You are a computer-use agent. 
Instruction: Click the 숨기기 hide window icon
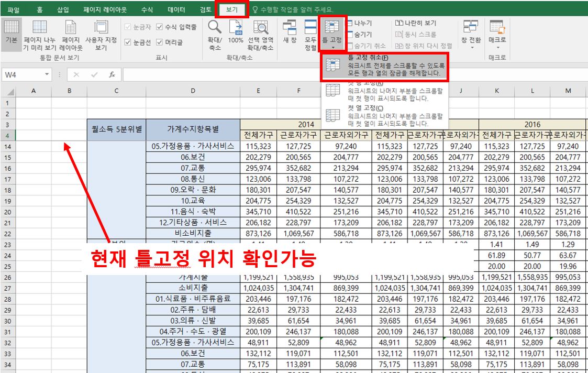350,35
